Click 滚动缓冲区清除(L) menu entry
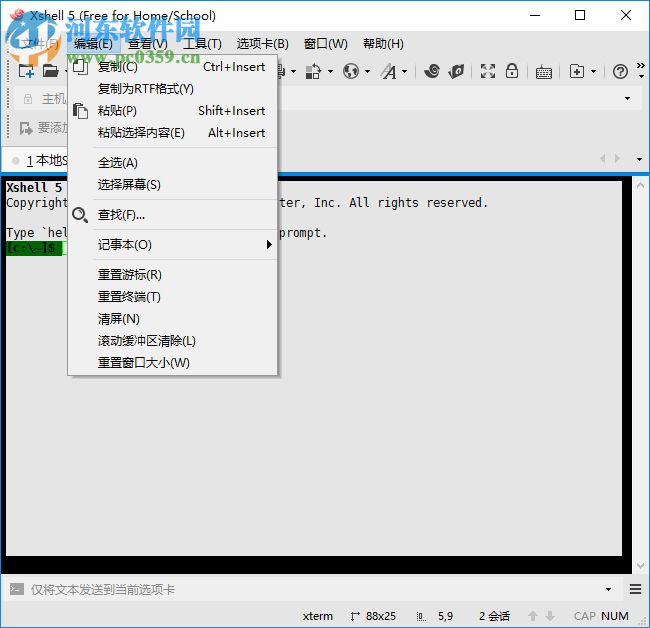Viewport: 650px width, 628px height. [x=172, y=341]
